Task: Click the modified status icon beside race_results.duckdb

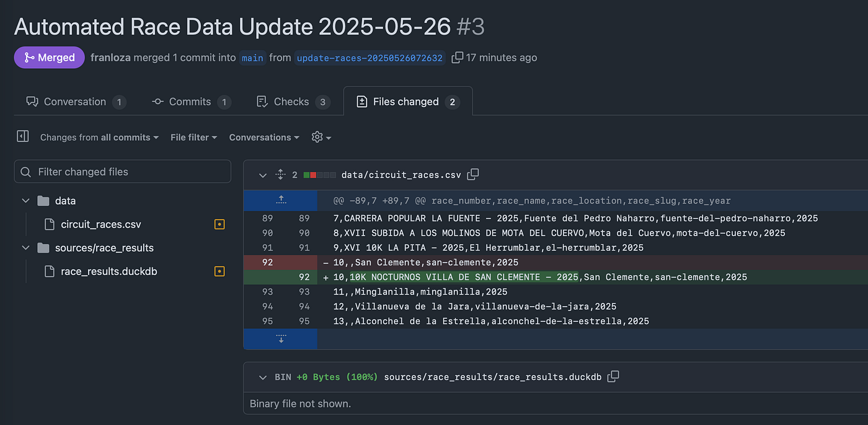Action: point(219,271)
